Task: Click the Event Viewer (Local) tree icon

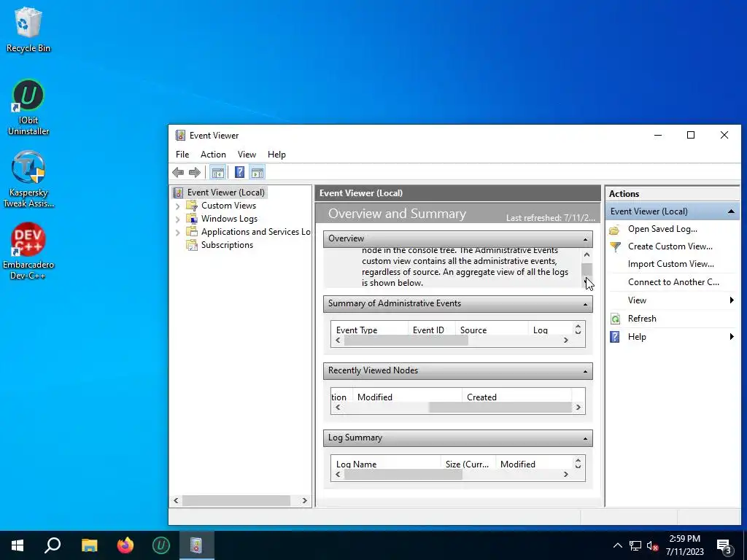Action: pos(178,192)
